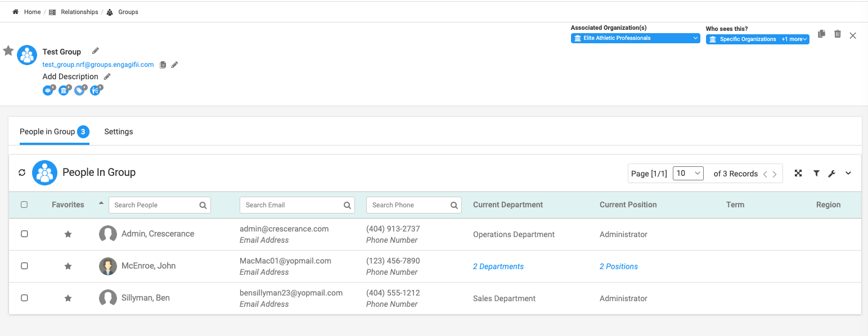Click email admin@crescerance.com
The image size is (868, 336).
coord(284,229)
